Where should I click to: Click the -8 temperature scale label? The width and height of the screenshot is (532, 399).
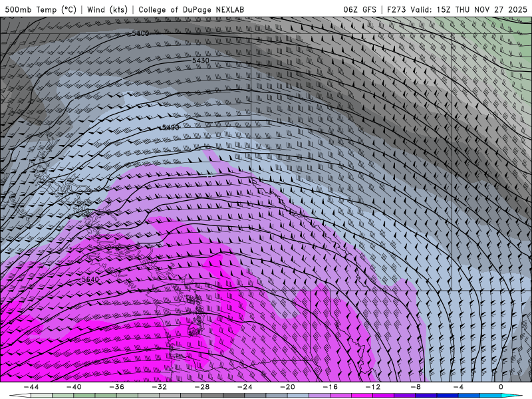[416, 387]
